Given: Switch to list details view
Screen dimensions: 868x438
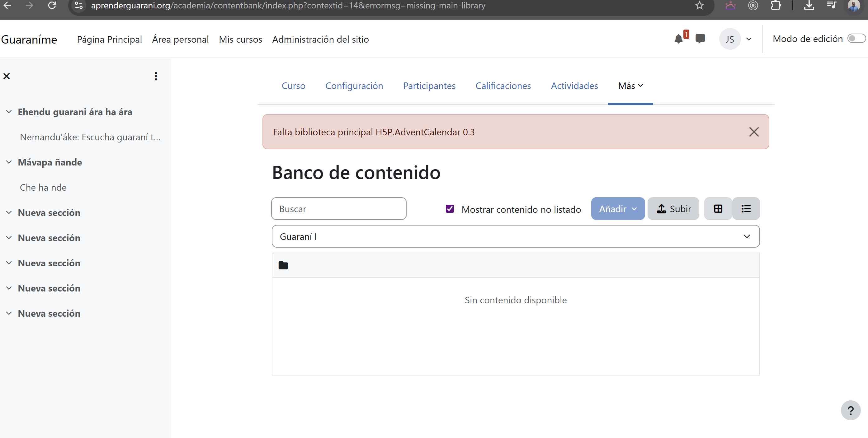Looking at the screenshot, I should point(746,209).
